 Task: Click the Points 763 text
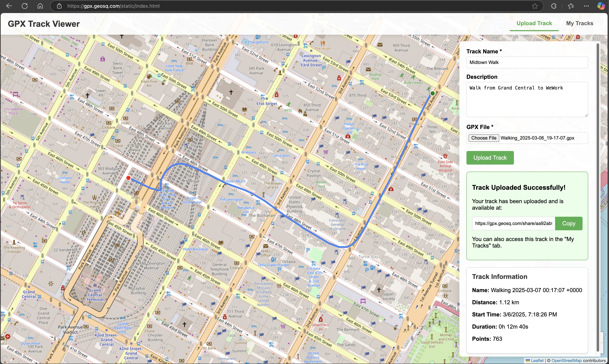[x=487, y=339]
